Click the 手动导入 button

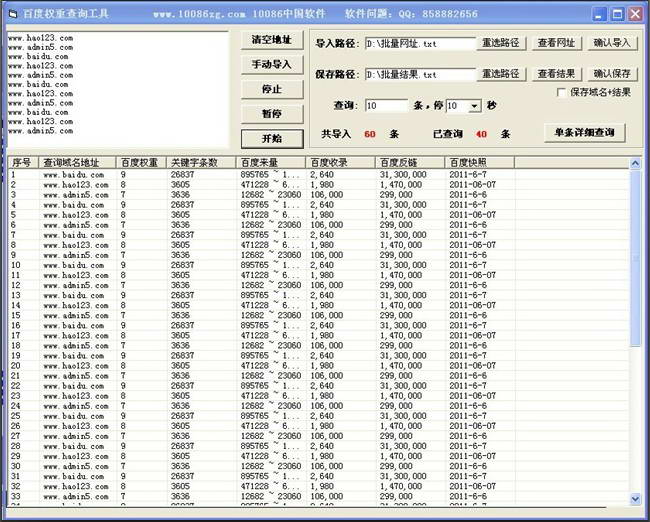click(x=272, y=65)
